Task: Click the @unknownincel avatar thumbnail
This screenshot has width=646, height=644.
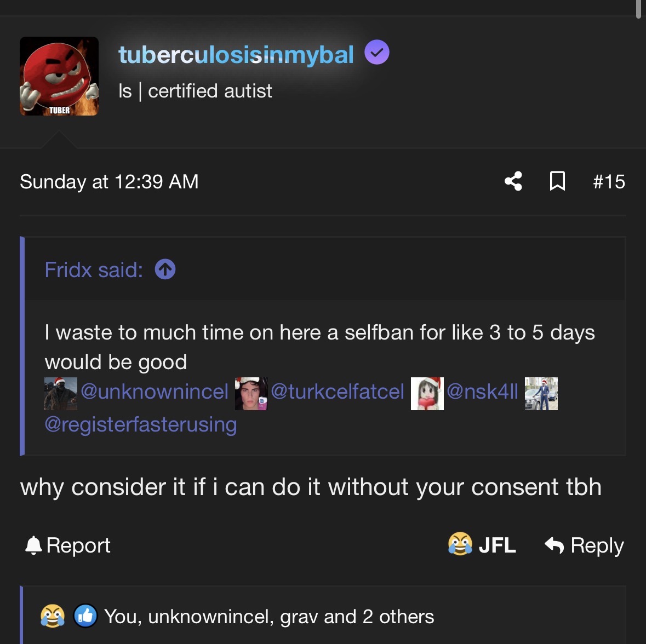Action: [x=61, y=393]
